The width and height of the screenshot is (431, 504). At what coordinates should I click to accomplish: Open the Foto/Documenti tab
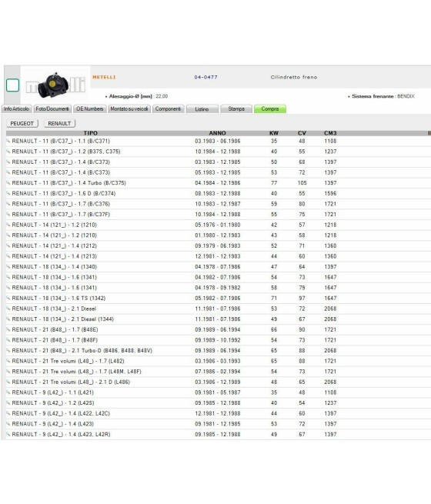52,109
